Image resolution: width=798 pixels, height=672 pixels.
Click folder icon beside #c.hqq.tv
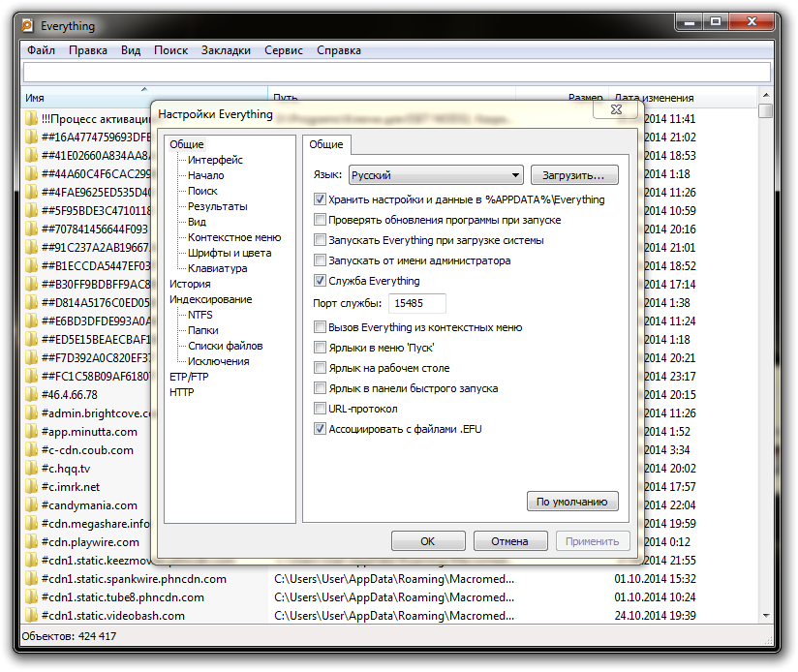tap(32, 468)
